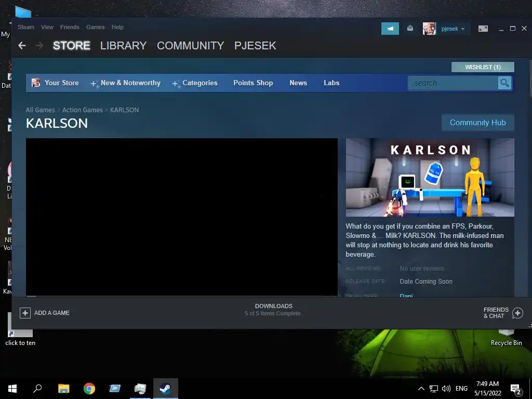This screenshot has height=399, width=532.
Task: Switch to the STORE tab
Action: (72, 46)
